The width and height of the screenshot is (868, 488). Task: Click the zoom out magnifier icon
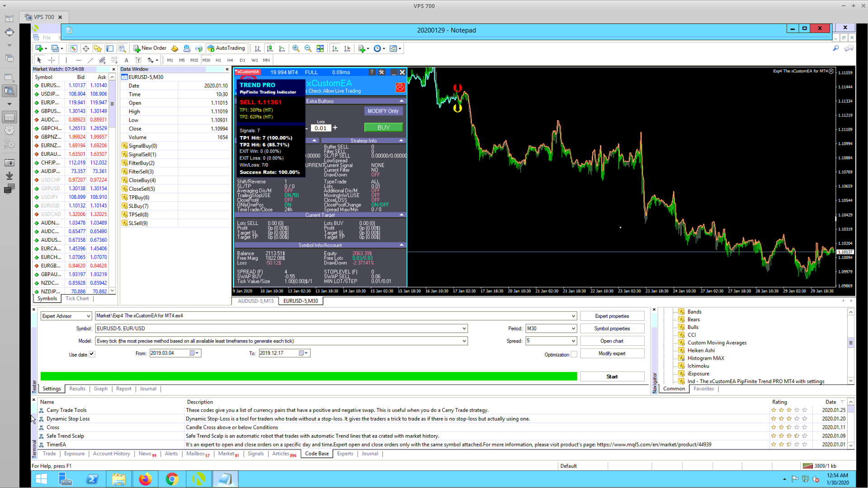308,48
